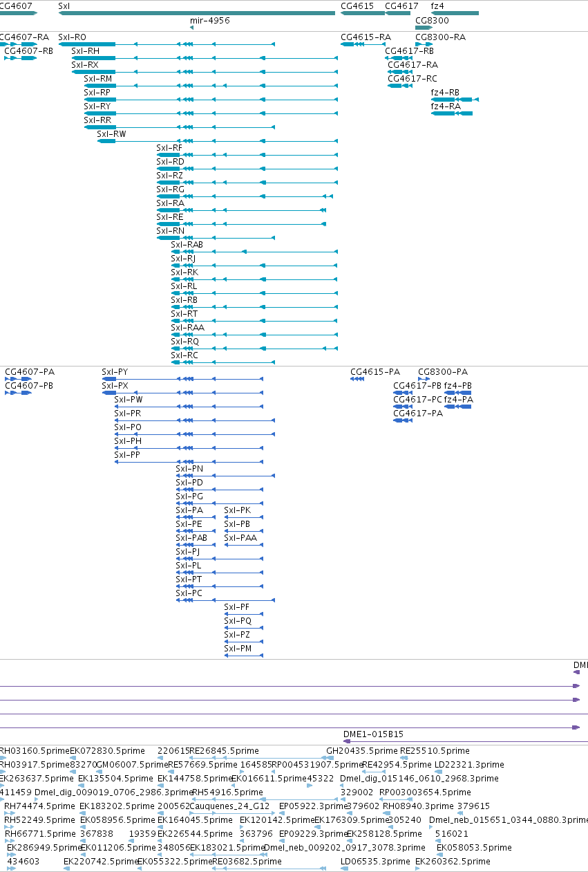This screenshot has height=872, width=588.
Task: Select label Dmel_neb_009202_0917_3078.3prime
Action: 344,848
